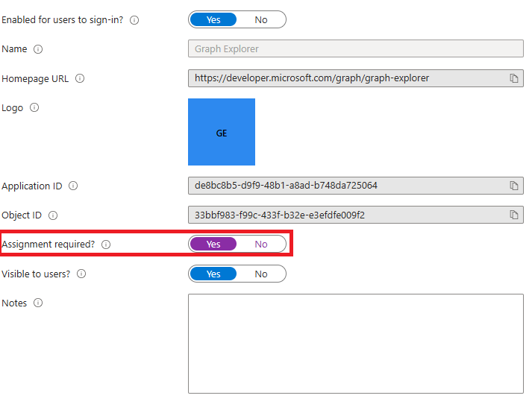This screenshot has width=532, height=416.
Task: Show info for Object ID label
Action: pos(53,215)
